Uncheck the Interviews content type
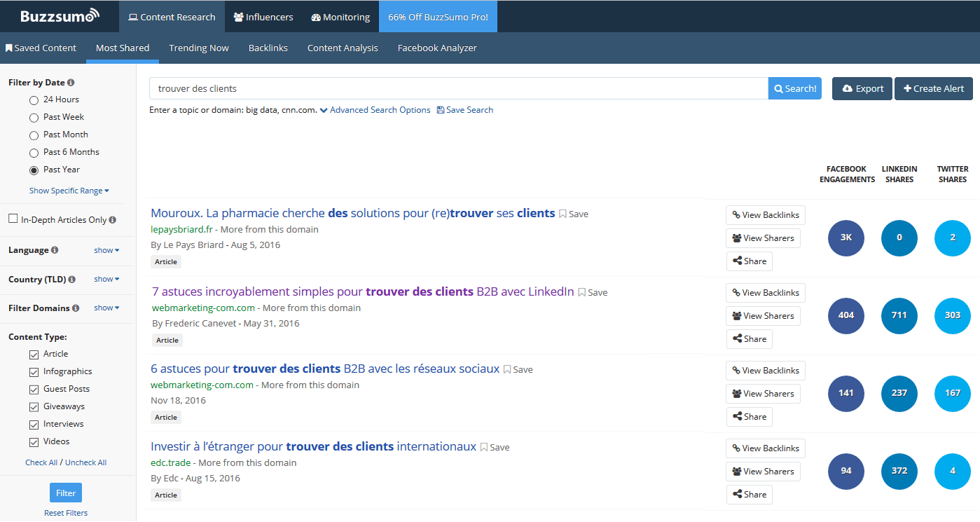This screenshot has height=522, width=980. (x=34, y=425)
